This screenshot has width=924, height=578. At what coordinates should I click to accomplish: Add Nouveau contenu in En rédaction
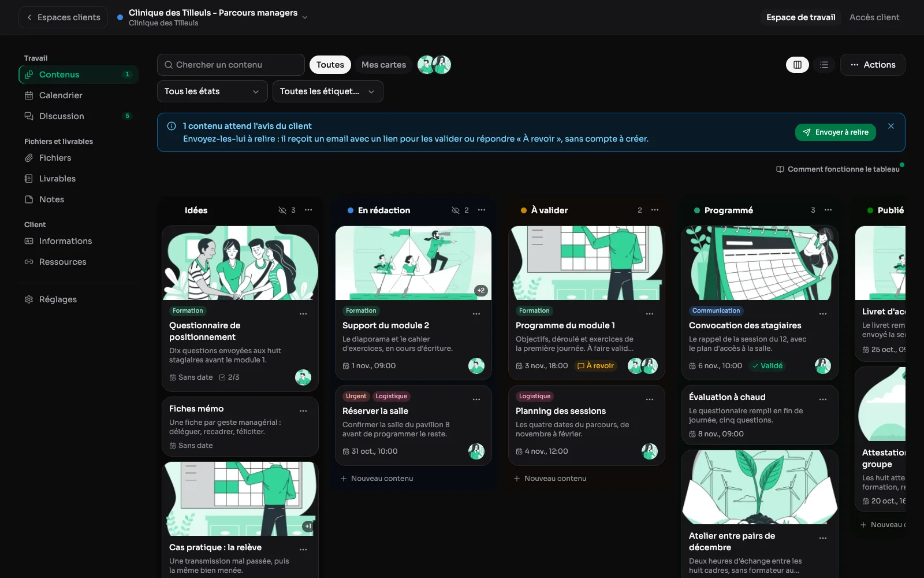click(377, 479)
